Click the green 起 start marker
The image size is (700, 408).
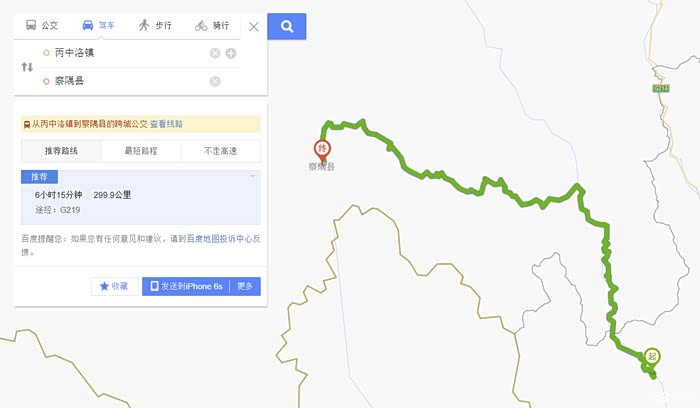pyautogui.click(x=652, y=358)
